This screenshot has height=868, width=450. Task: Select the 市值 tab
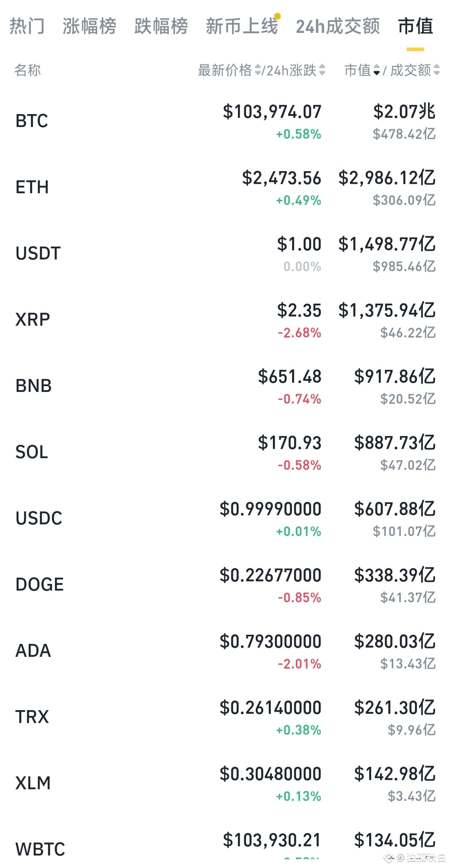pyautogui.click(x=415, y=26)
